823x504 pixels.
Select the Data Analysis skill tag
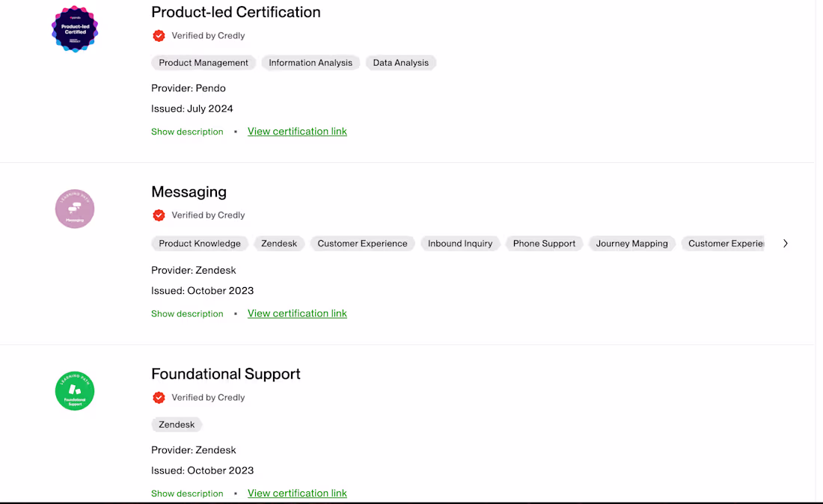(400, 63)
